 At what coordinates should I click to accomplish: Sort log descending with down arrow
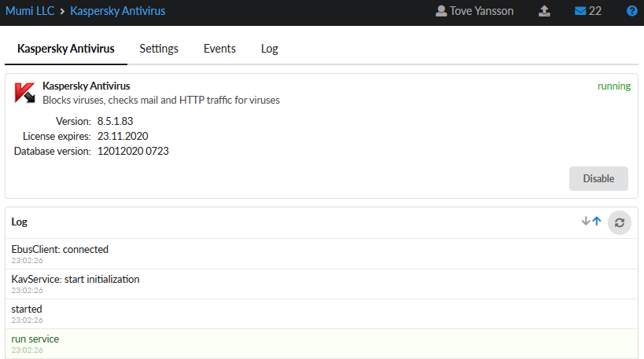point(585,222)
